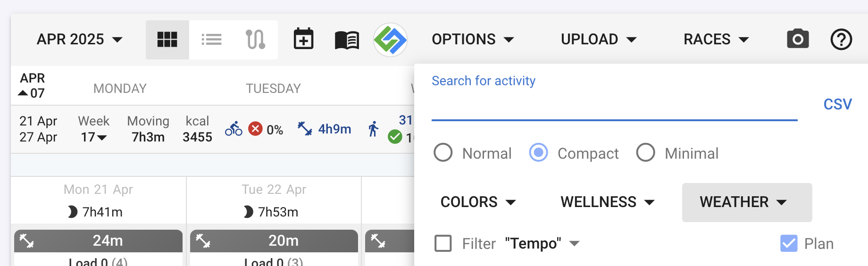Viewport: 868px width, 266px height.
Task: Enable the Filter checkbox
Action: coord(443,243)
